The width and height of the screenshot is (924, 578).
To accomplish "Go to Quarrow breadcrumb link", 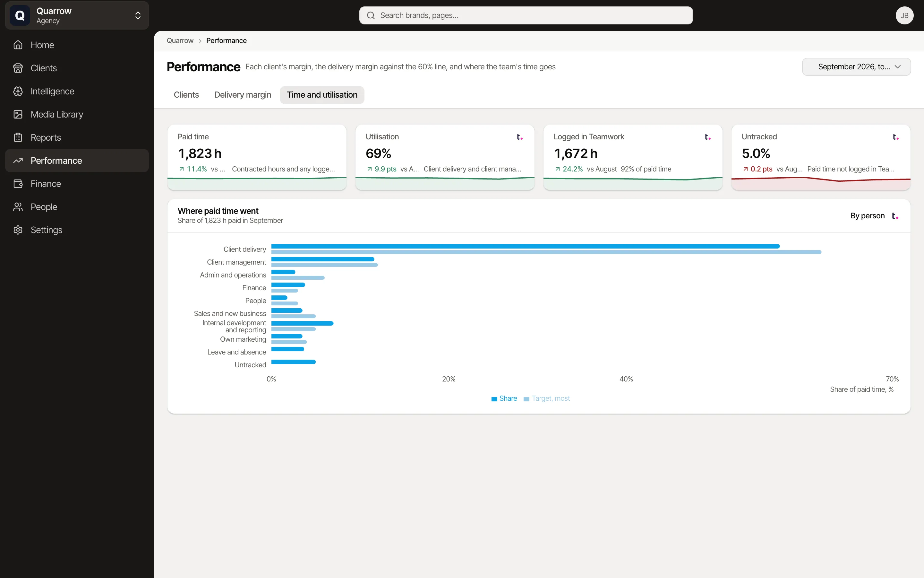I will (180, 40).
